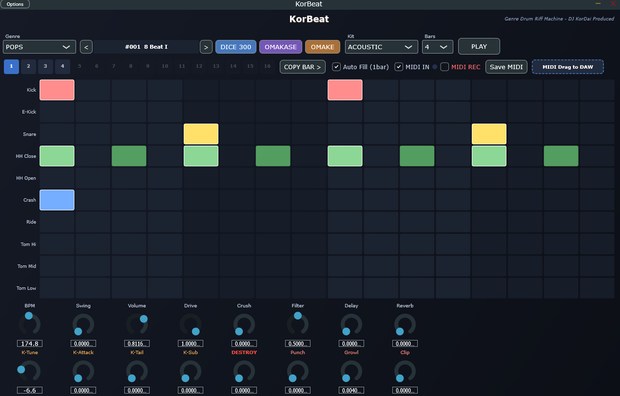Toggle the yellow Snare hit on step 5
620x396 pixels.
201,134
